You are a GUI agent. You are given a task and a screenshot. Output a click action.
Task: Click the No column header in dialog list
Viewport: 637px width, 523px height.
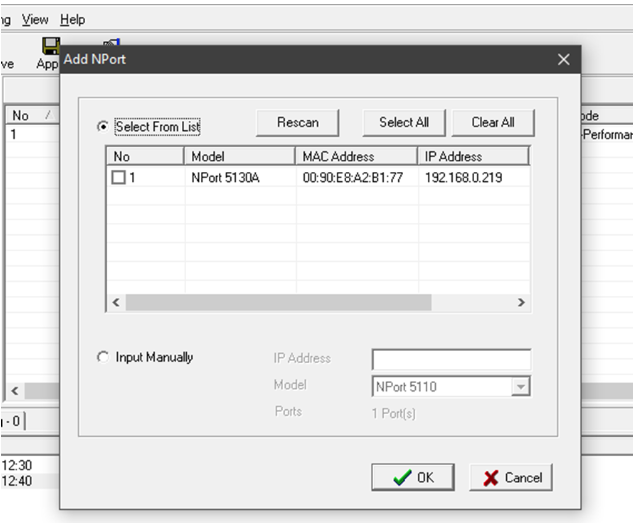(145, 156)
